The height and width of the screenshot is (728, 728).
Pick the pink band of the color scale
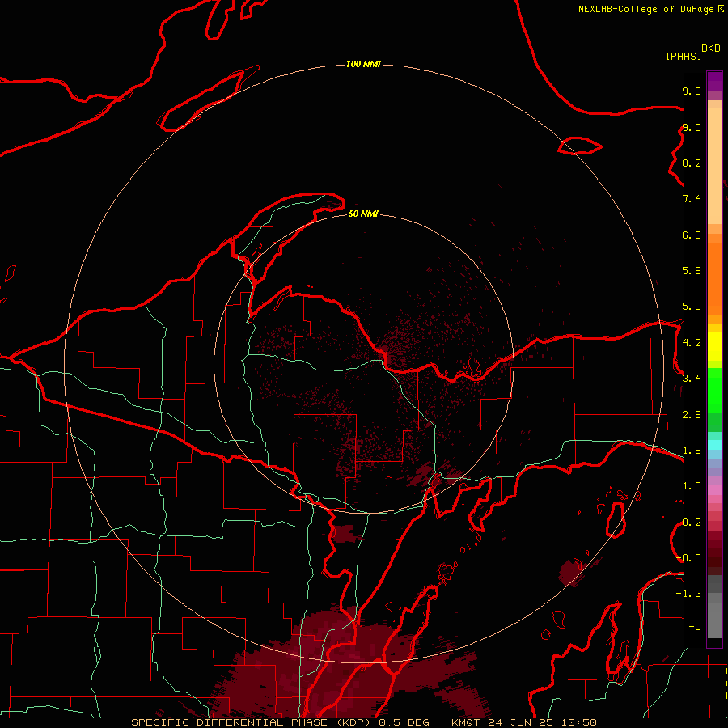coord(714,490)
